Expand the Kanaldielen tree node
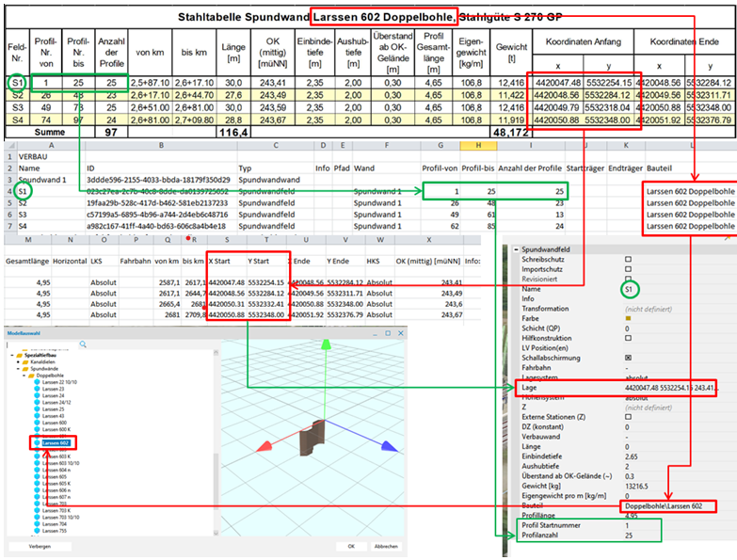The height and width of the screenshot is (560, 737). 18,362
